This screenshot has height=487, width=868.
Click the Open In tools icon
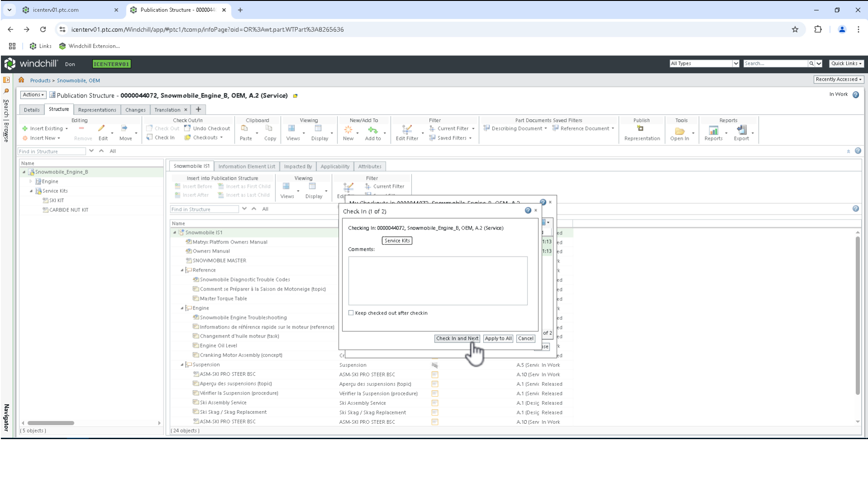coord(680,130)
